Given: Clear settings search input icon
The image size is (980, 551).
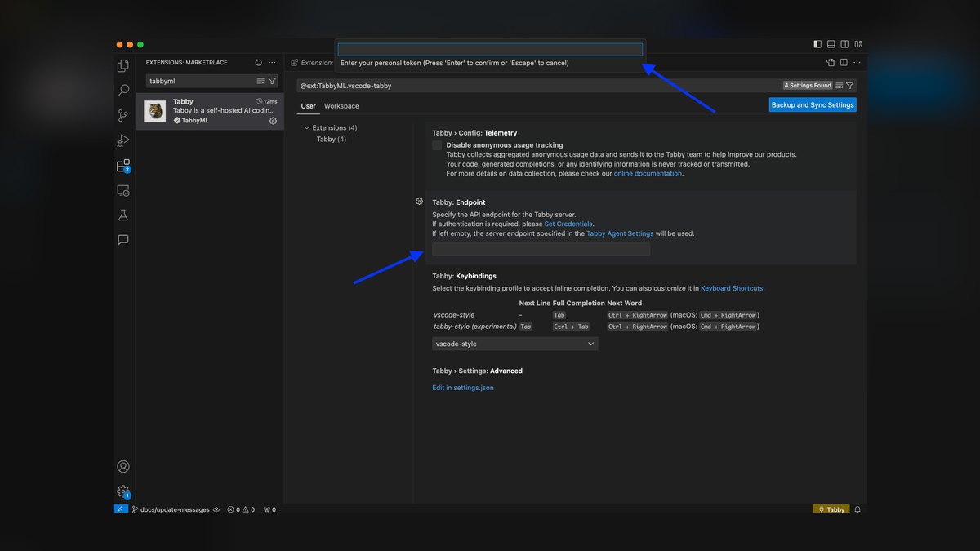Looking at the screenshot, I should [839, 85].
